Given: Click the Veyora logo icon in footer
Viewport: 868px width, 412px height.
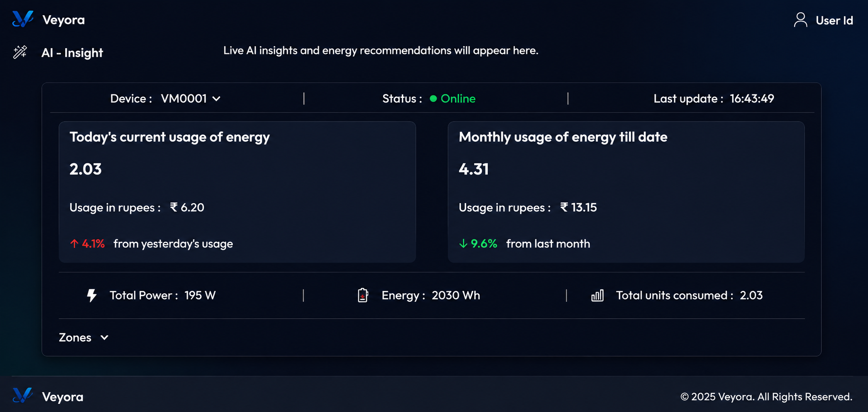Looking at the screenshot, I should coord(23,395).
